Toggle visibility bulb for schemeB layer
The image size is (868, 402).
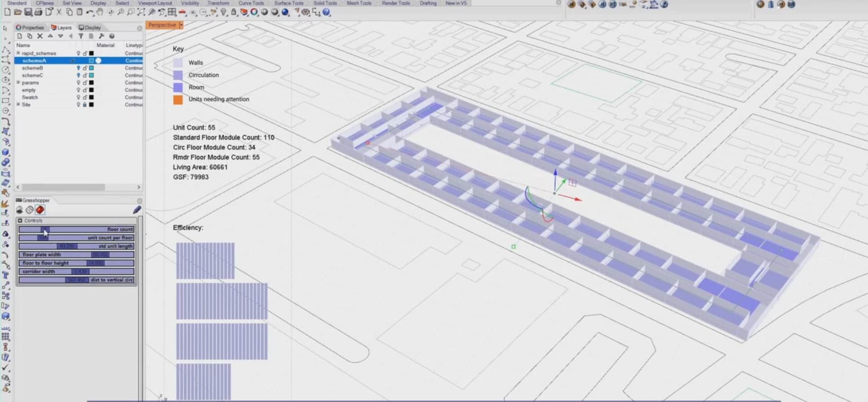pos(78,68)
